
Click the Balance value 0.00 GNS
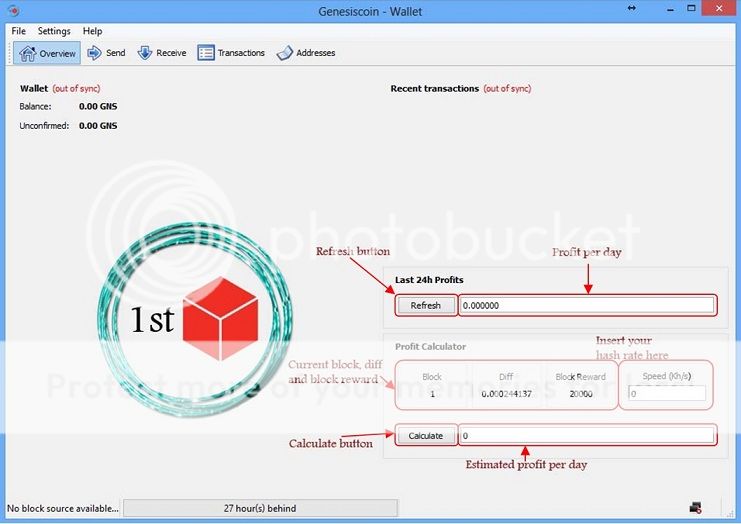click(98, 106)
